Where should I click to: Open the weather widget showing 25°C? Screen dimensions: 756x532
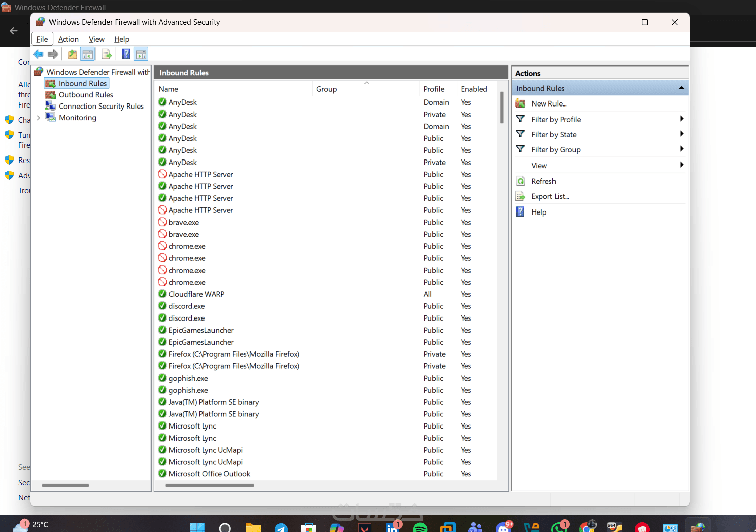(31, 525)
